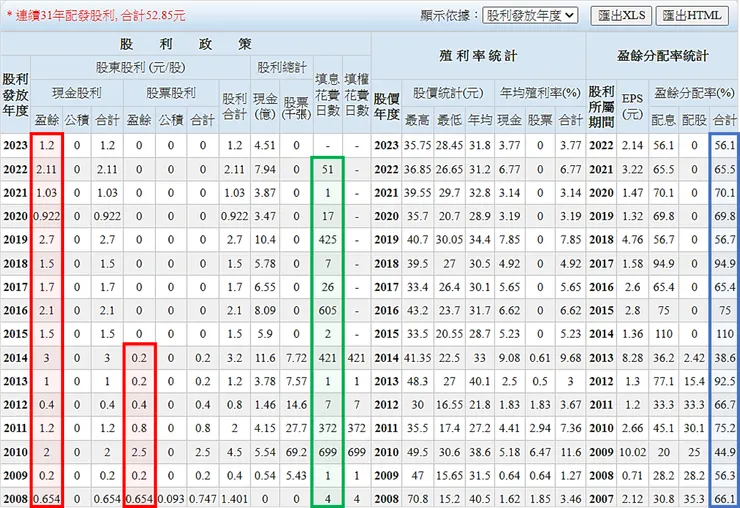
Task: Click the 8.28 EPS value for 2013
Action: 632,357
